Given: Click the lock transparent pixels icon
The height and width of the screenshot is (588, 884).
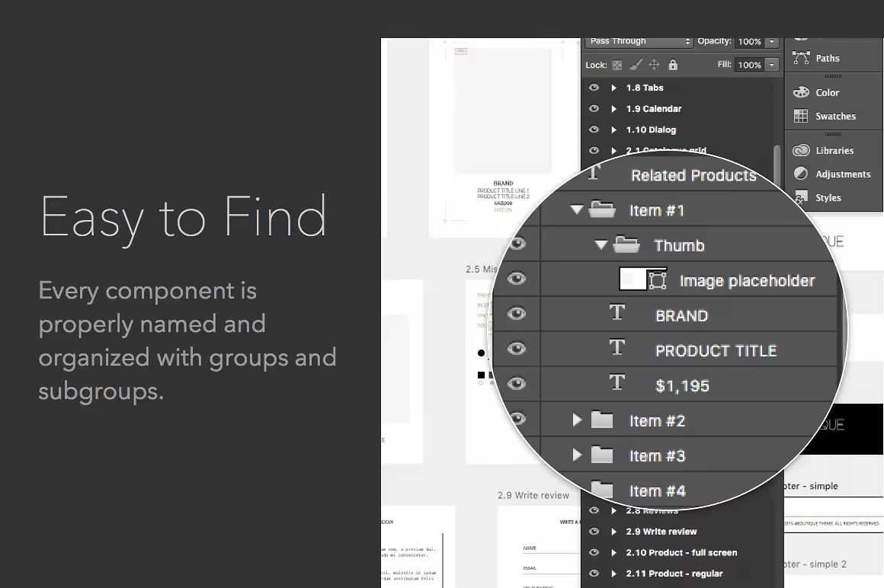Looking at the screenshot, I should point(617,65).
